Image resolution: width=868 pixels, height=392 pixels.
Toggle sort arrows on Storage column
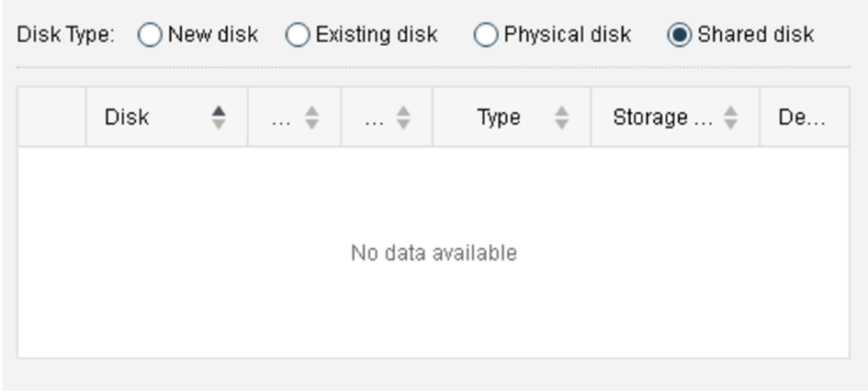coord(731,118)
